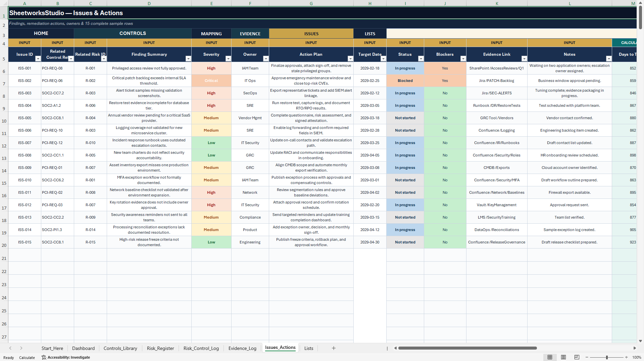644x361 pixels.
Task: Open the Issue ID column filter dropdown
Action: tap(38, 59)
